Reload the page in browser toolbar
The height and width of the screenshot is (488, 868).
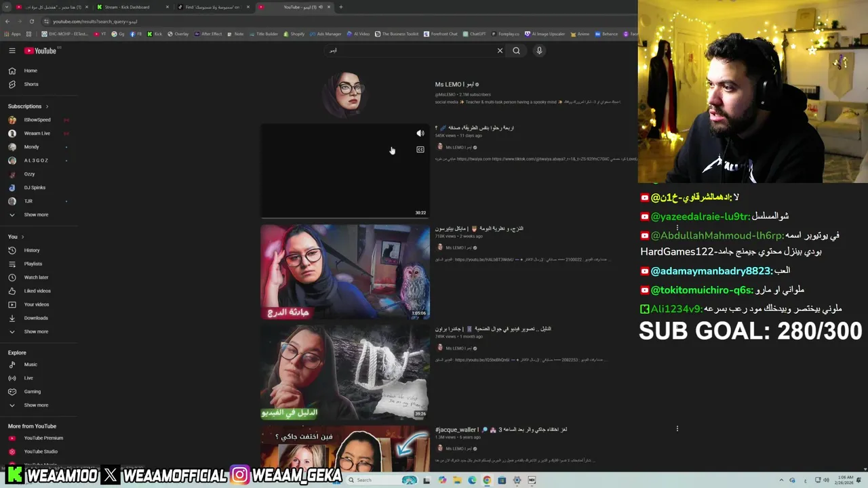[31, 22]
